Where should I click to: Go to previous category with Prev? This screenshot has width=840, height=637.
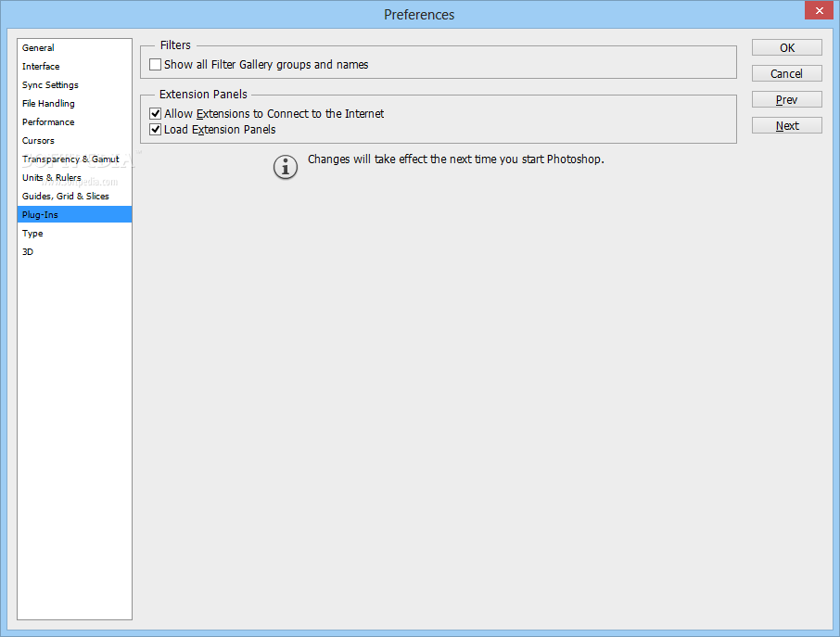[x=787, y=99]
